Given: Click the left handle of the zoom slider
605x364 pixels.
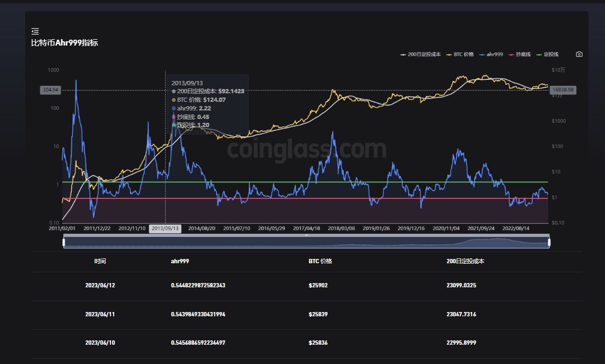Looking at the screenshot, I should pos(64,242).
